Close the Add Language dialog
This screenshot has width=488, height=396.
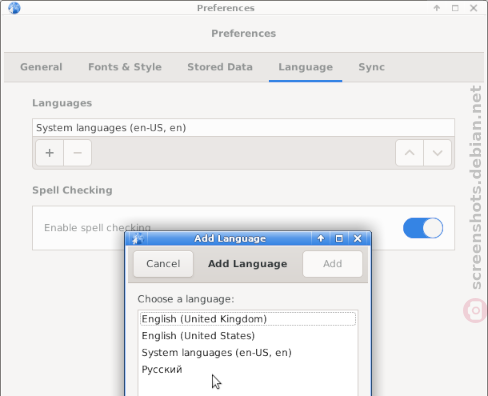357,238
